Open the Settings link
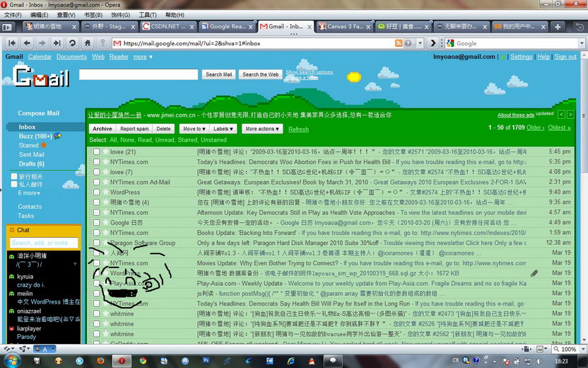 coord(522,57)
